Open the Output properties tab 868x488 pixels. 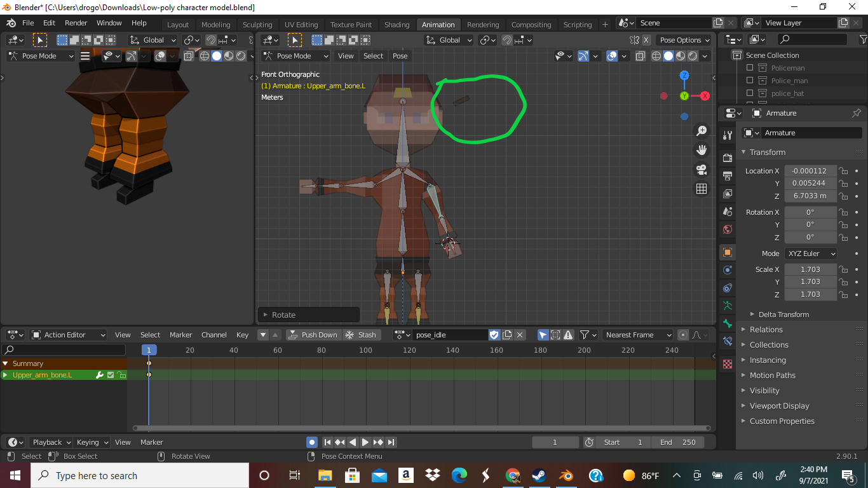pyautogui.click(x=728, y=175)
